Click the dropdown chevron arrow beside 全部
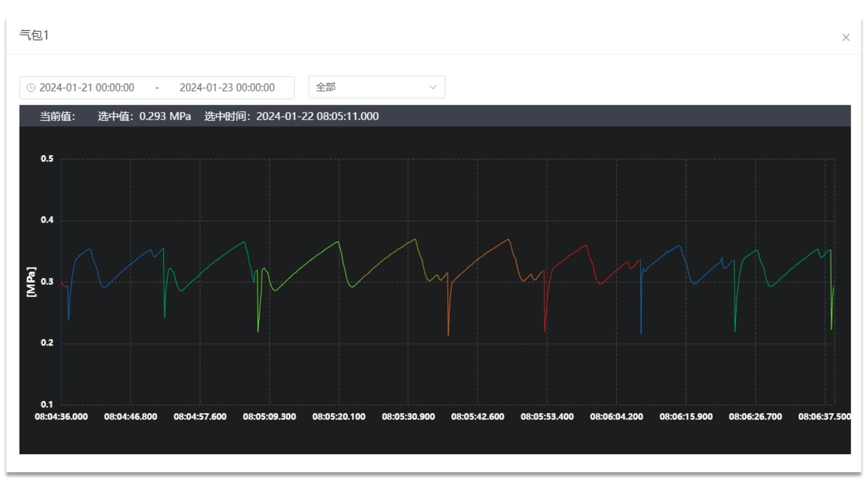Viewport: 868px width, 488px height. (433, 87)
